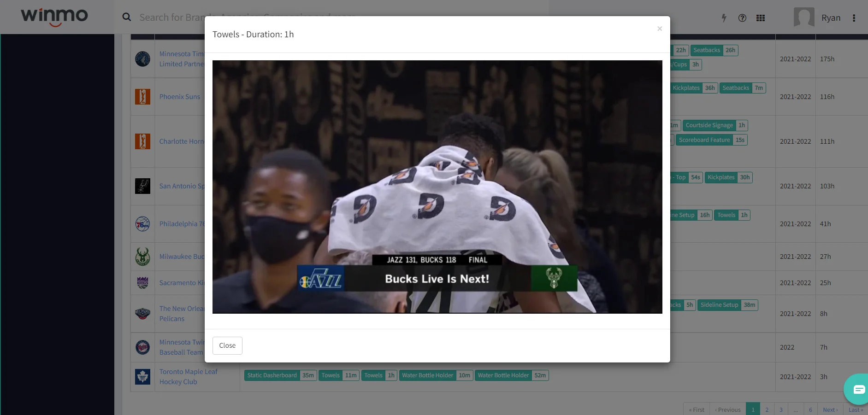Click the San Antonio Spurs logo
The width and height of the screenshot is (868, 415).
click(142, 186)
